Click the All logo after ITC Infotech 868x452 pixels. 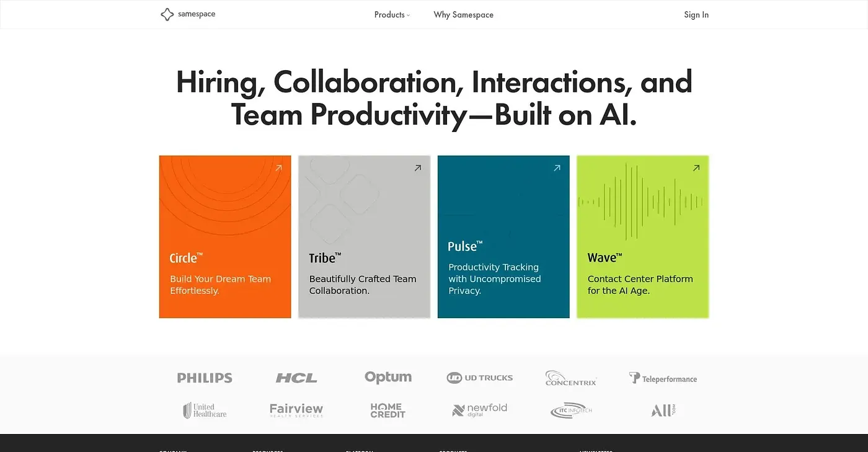click(663, 410)
